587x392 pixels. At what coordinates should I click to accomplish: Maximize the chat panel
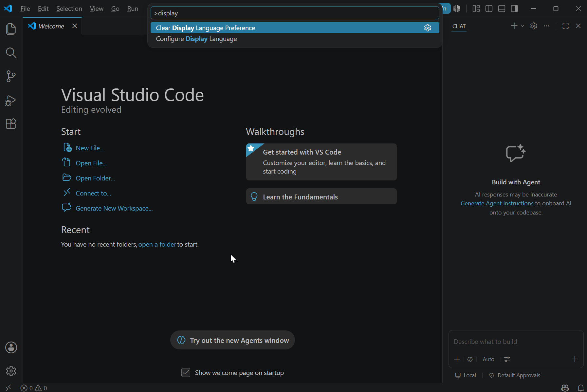pyautogui.click(x=565, y=26)
